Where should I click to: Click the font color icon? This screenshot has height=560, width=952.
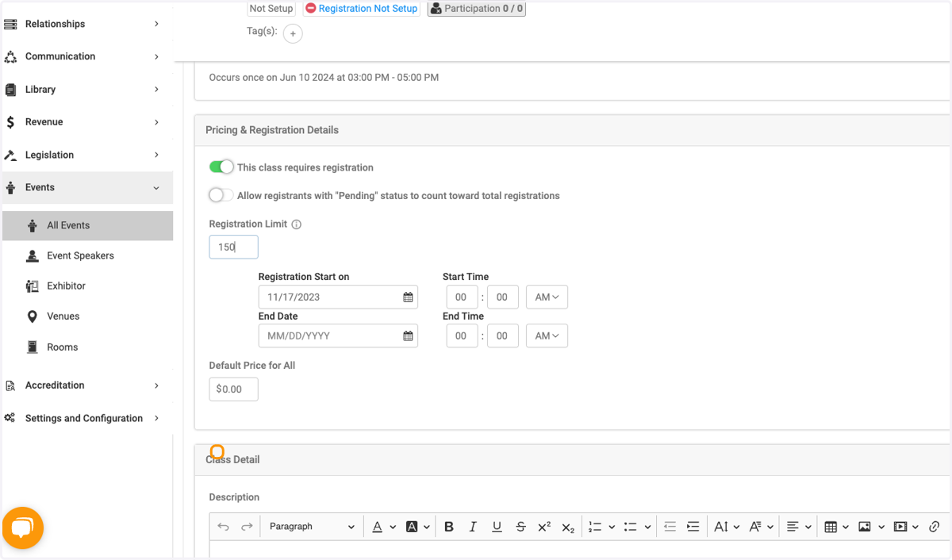(378, 527)
